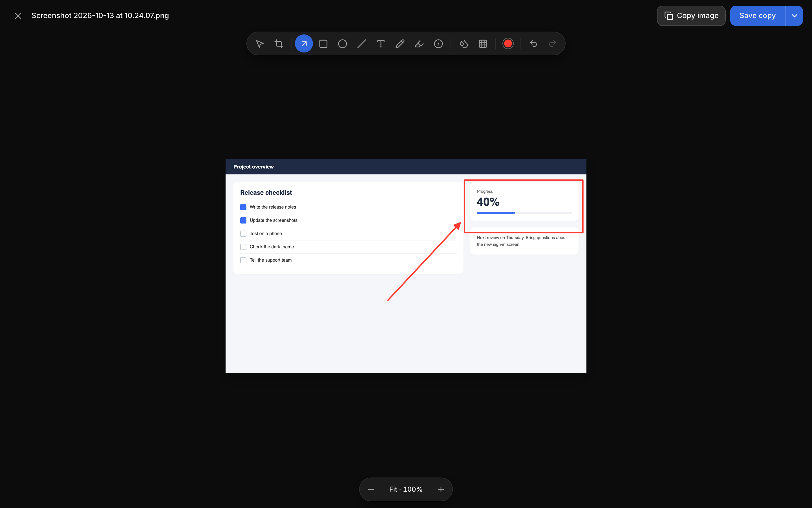Screen dimensions: 812x508
Task: Select the Blur droplets tool
Action: [464, 44]
